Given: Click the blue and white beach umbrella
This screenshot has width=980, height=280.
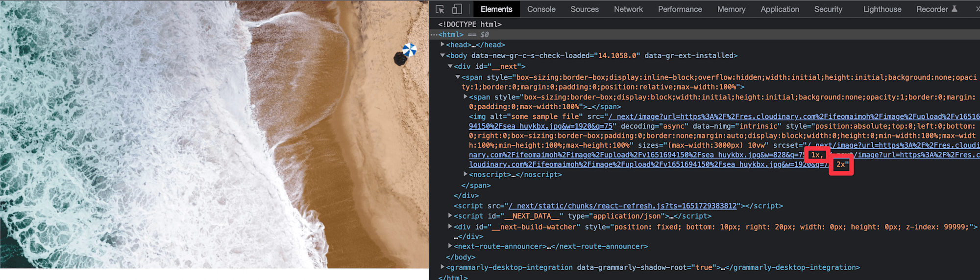Looking at the screenshot, I should pyautogui.click(x=409, y=50).
